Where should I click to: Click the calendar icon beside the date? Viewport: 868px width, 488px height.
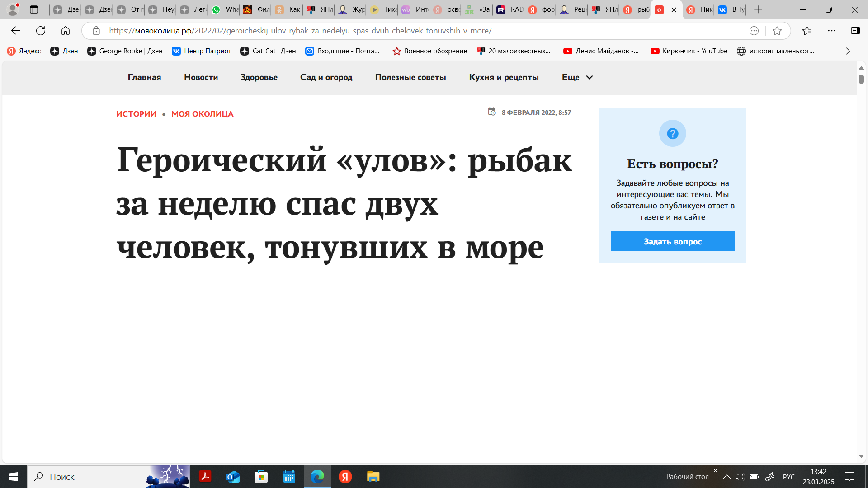492,112
